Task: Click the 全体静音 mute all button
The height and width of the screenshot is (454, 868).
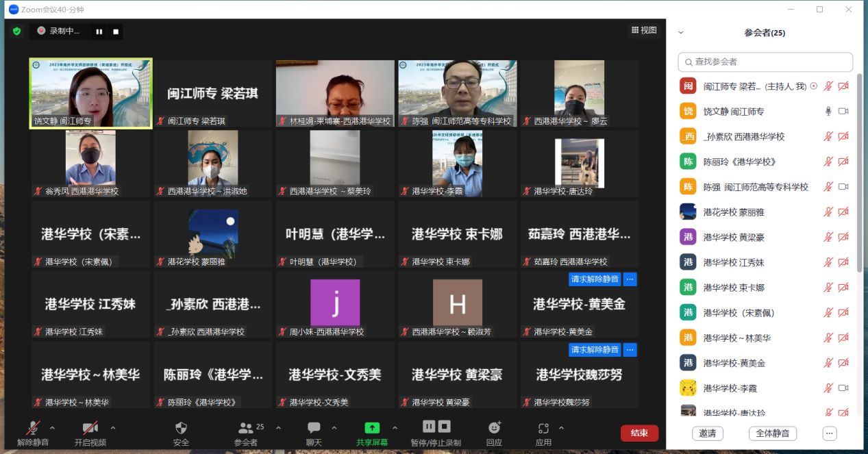Action: (x=772, y=433)
